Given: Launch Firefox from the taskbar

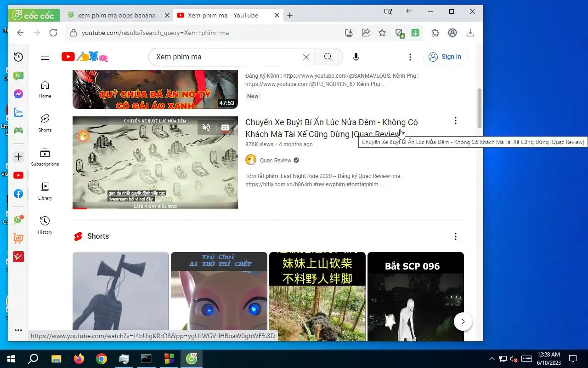Looking at the screenshot, I should click(x=79, y=359).
